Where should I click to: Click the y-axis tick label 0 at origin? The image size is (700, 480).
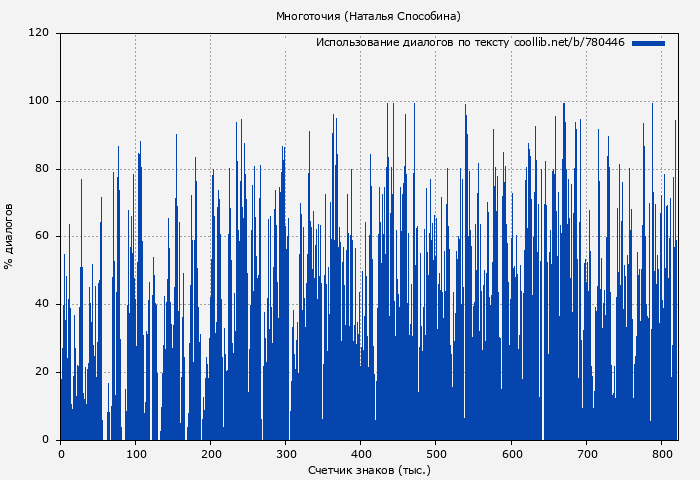(x=45, y=440)
